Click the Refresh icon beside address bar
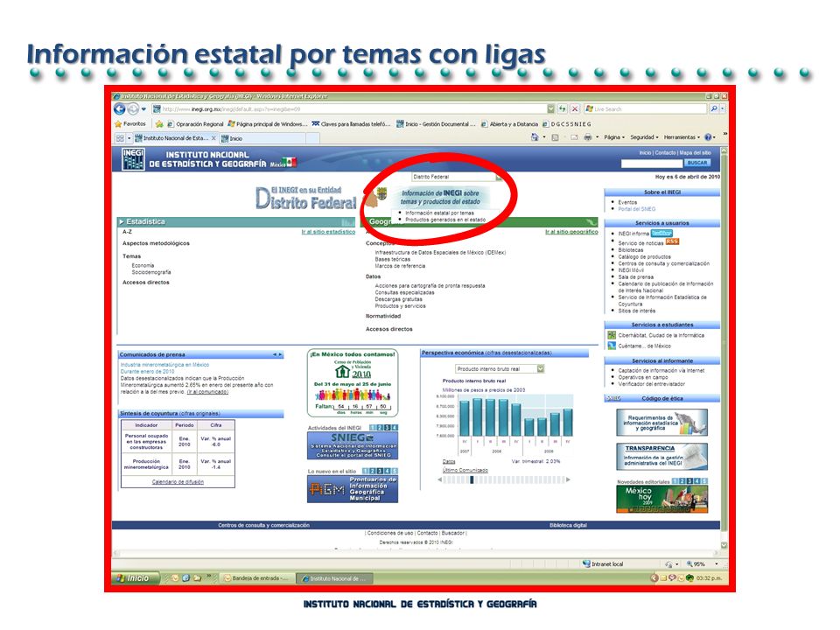This screenshot has height=630, width=840. click(x=562, y=108)
